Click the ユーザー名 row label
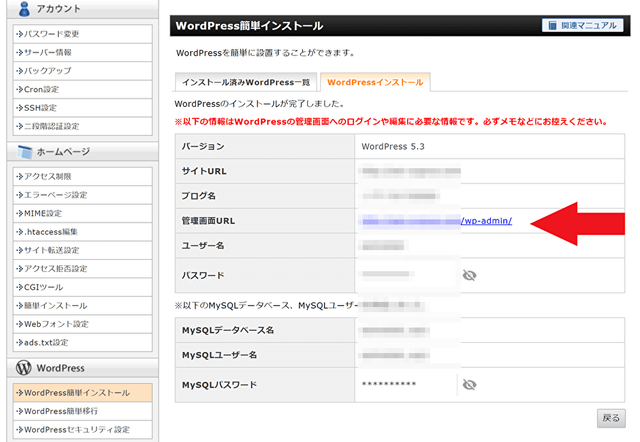The width and height of the screenshot is (640, 442). click(x=203, y=246)
